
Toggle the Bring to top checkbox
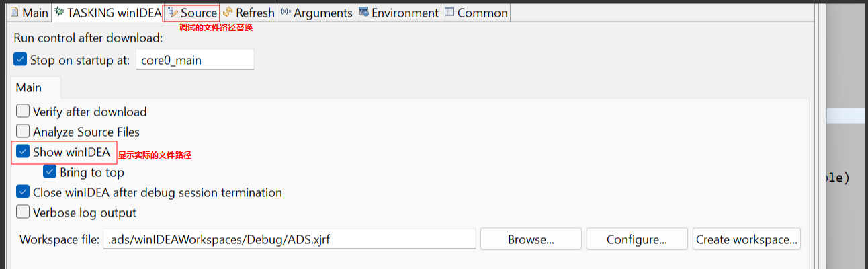tap(50, 172)
